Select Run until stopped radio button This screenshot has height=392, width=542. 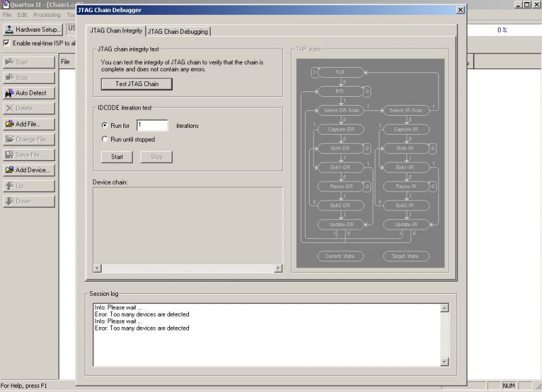coord(104,139)
